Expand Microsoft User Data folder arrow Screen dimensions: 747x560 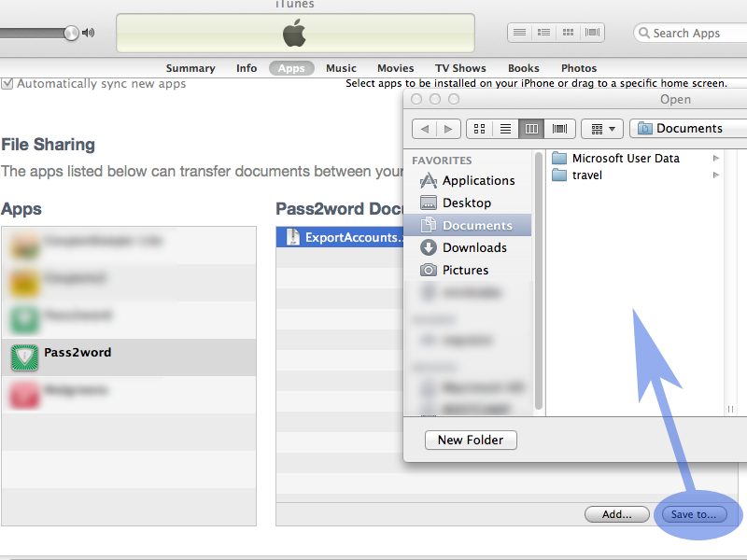(716, 159)
